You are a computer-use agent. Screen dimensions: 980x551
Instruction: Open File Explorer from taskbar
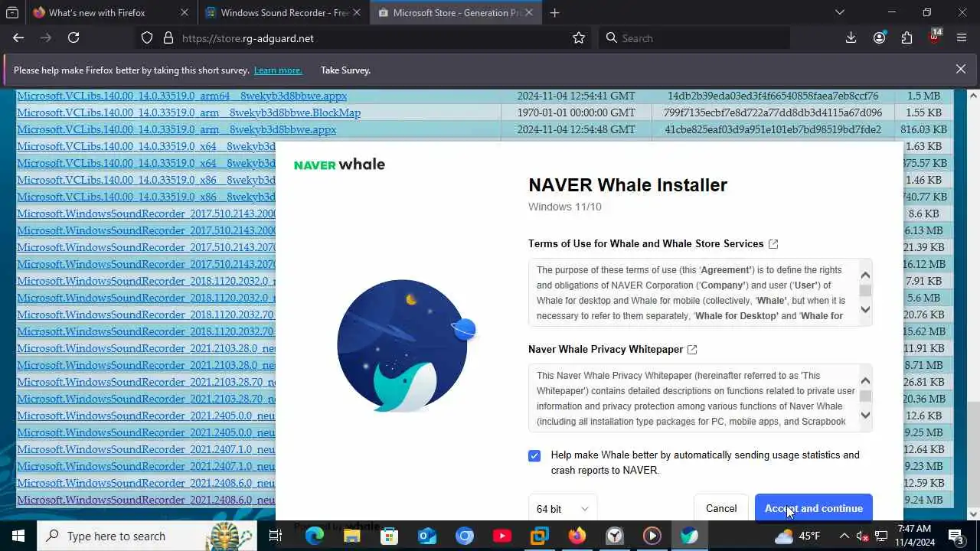point(352,536)
